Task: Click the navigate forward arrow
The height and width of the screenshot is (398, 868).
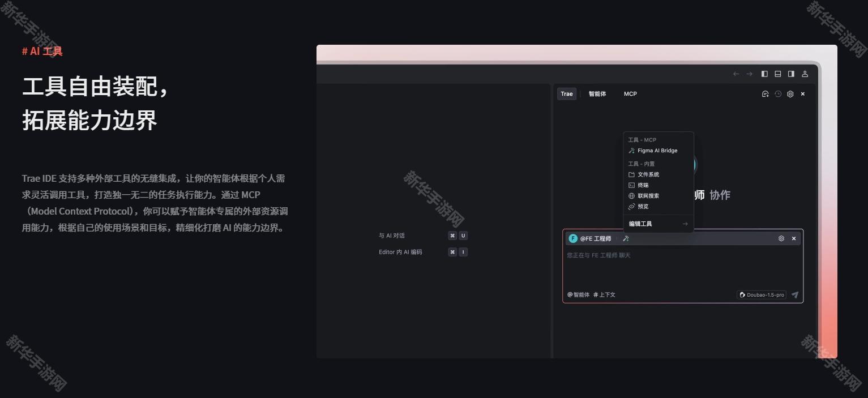Action: coord(749,74)
